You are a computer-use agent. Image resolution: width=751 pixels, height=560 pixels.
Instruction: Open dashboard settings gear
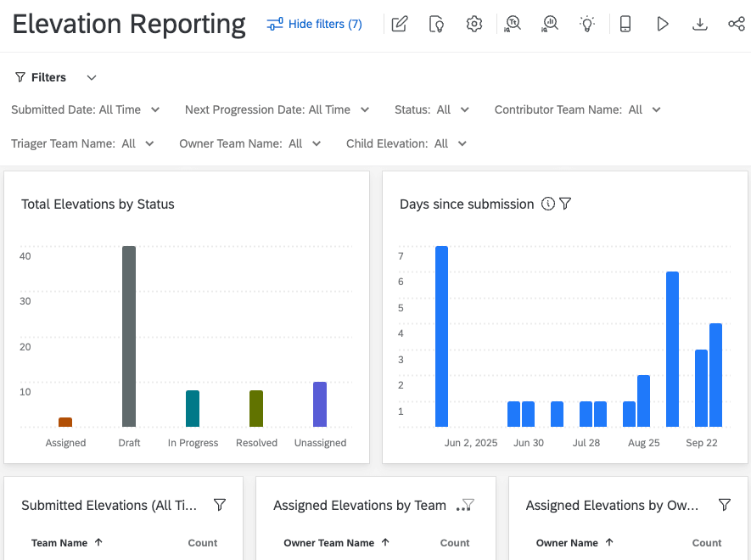pos(474,24)
